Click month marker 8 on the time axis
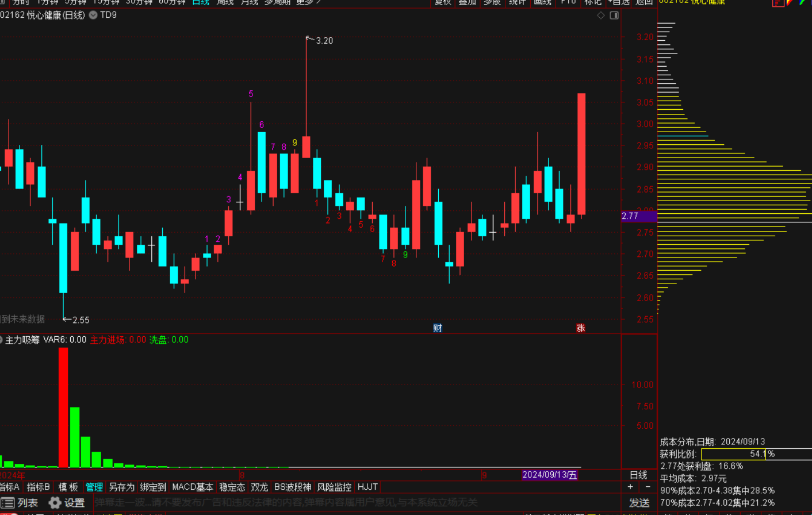 (x=242, y=475)
